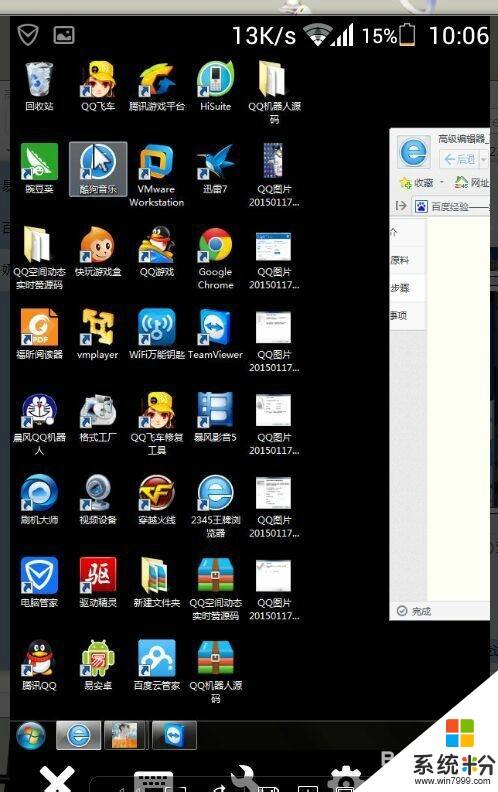Switch to TeamViewer taskbar button

[173, 735]
